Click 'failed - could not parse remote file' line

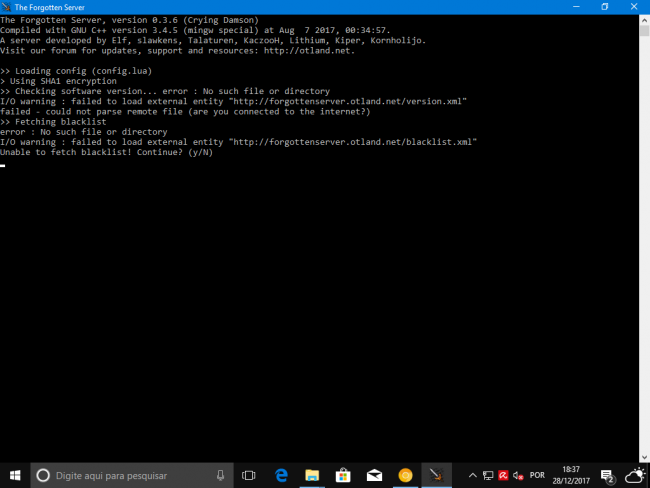(185, 112)
